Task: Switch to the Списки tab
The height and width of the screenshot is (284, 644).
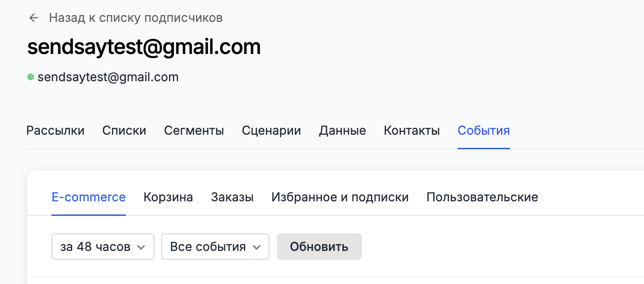Action: click(x=124, y=130)
